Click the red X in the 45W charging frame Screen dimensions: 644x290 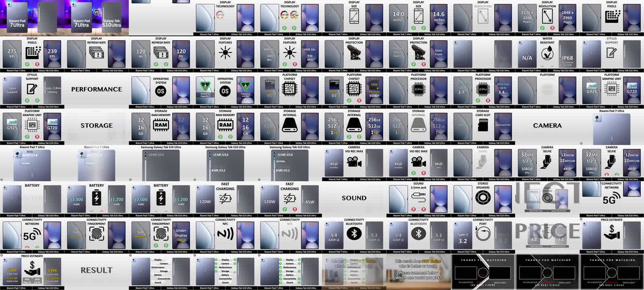point(295,209)
